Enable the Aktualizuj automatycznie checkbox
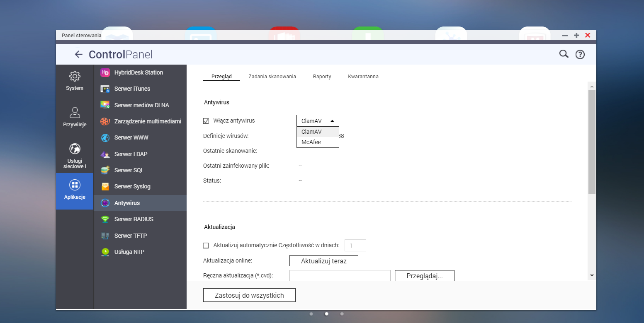Screen dimensions: 644x323 pyautogui.click(x=206, y=246)
